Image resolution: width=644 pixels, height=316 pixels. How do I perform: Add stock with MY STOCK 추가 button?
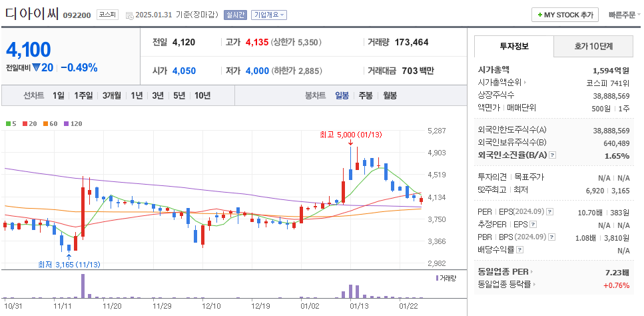tap(565, 15)
